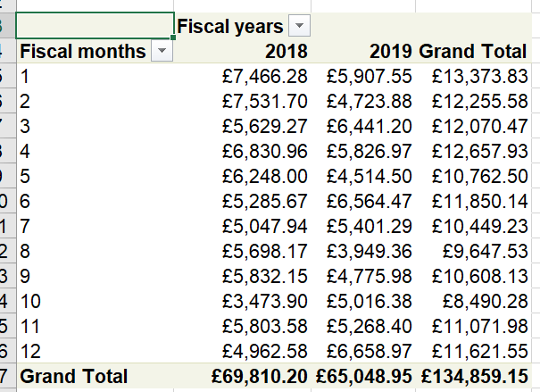The image size is (540, 392).
Task: Select the empty cell left of Fiscal years
Action: (x=96, y=26)
